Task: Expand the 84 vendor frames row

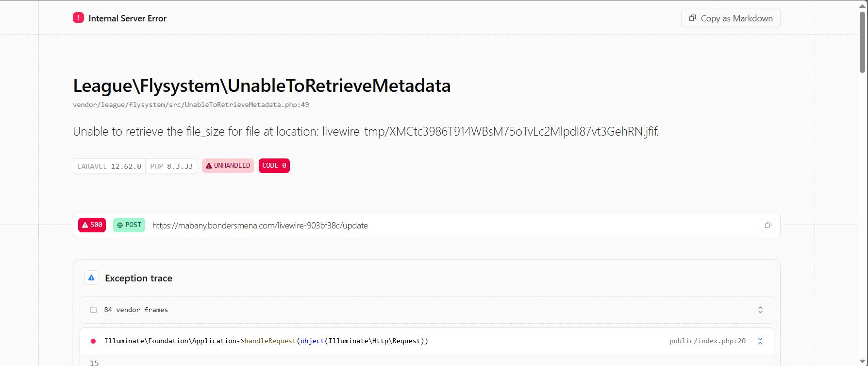Action: coord(427,310)
